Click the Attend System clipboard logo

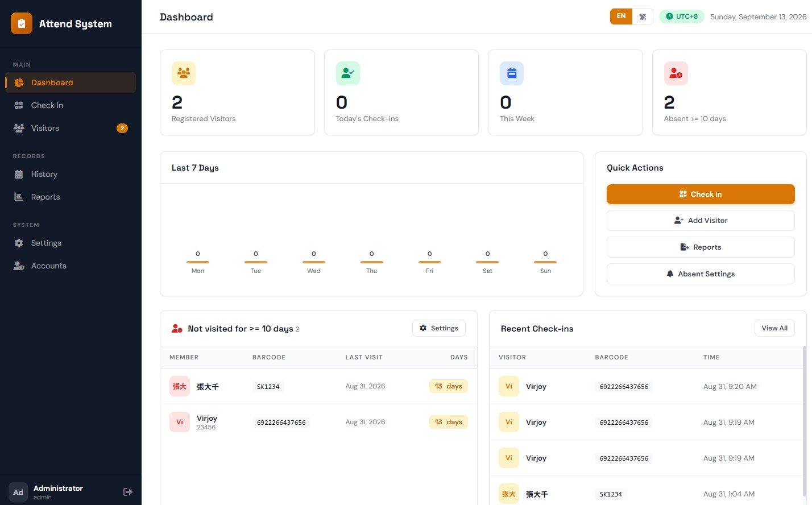click(x=22, y=23)
